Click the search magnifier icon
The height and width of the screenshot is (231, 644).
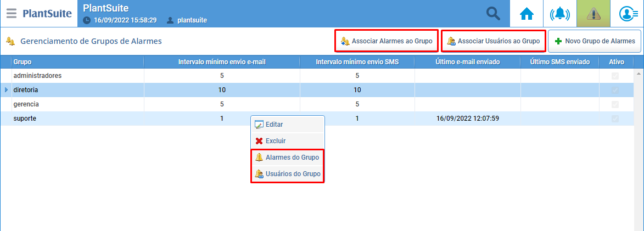pyautogui.click(x=493, y=14)
